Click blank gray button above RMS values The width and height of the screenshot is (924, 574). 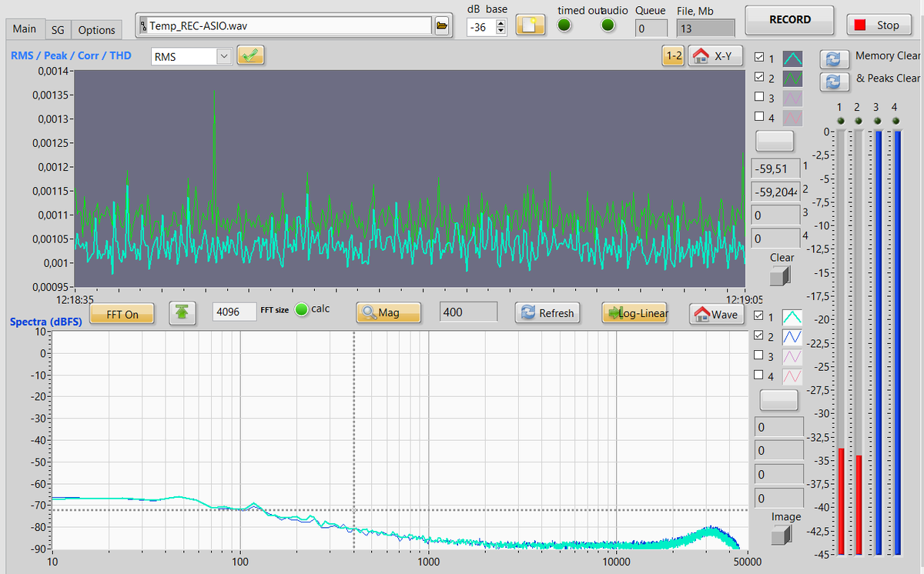coord(775,140)
